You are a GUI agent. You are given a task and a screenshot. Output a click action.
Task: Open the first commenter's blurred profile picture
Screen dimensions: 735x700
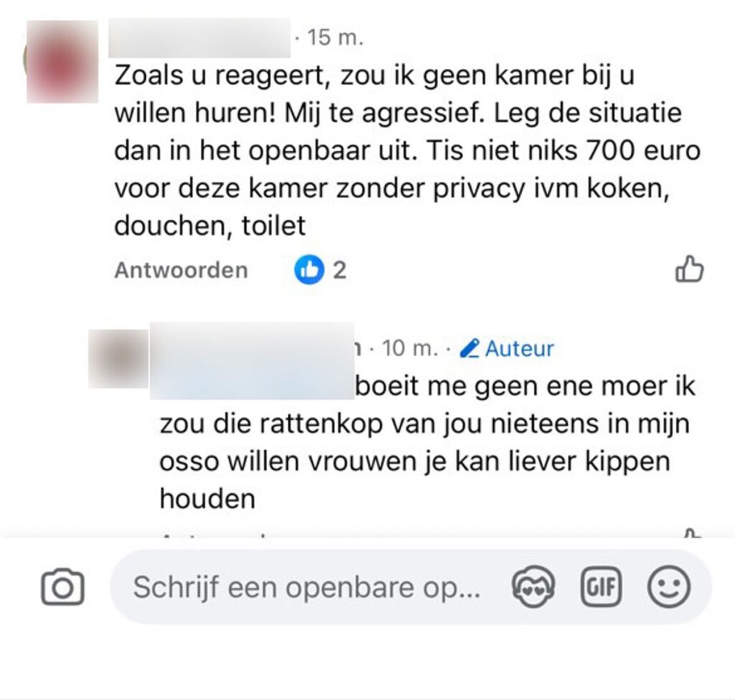[x=62, y=62]
